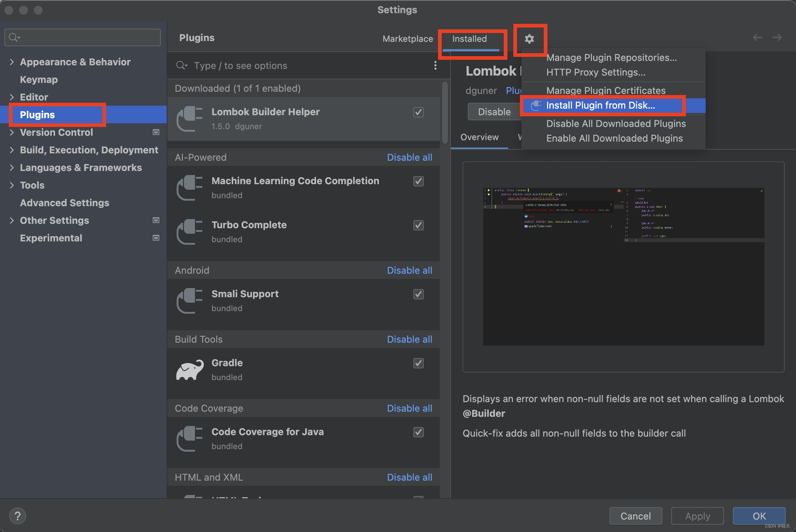This screenshot has height=532, width=796.
Task: Choose Install Plugin from Disk menu item
Action: point(600,106)
